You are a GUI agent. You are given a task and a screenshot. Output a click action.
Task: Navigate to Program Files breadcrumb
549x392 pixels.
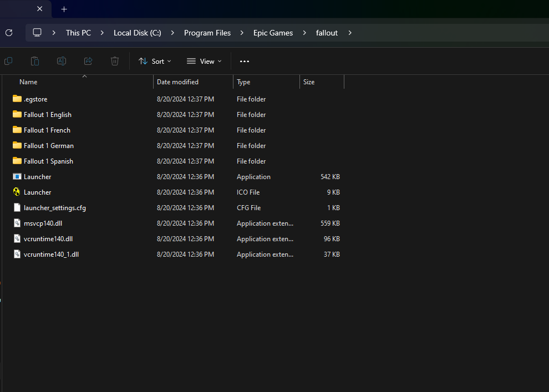[x=207, y=33]
